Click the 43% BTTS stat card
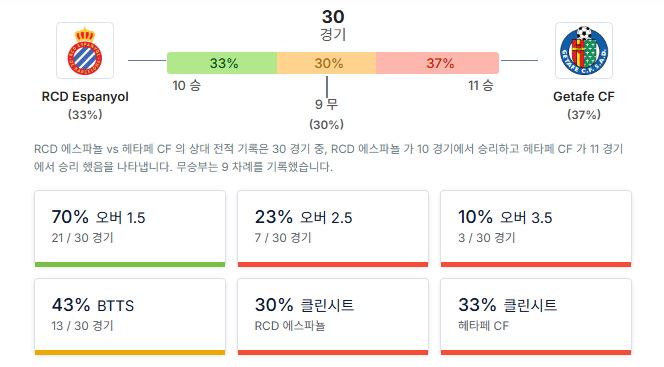Image resolution: width=664 pixels, height=367 pixels. (130, 317)
